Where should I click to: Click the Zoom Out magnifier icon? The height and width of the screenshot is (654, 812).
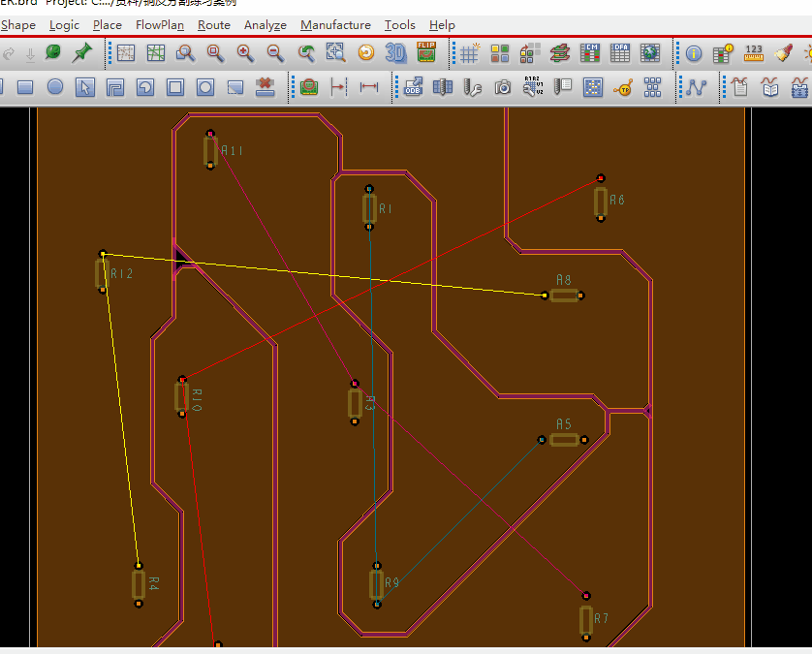(x=275, y=53)
